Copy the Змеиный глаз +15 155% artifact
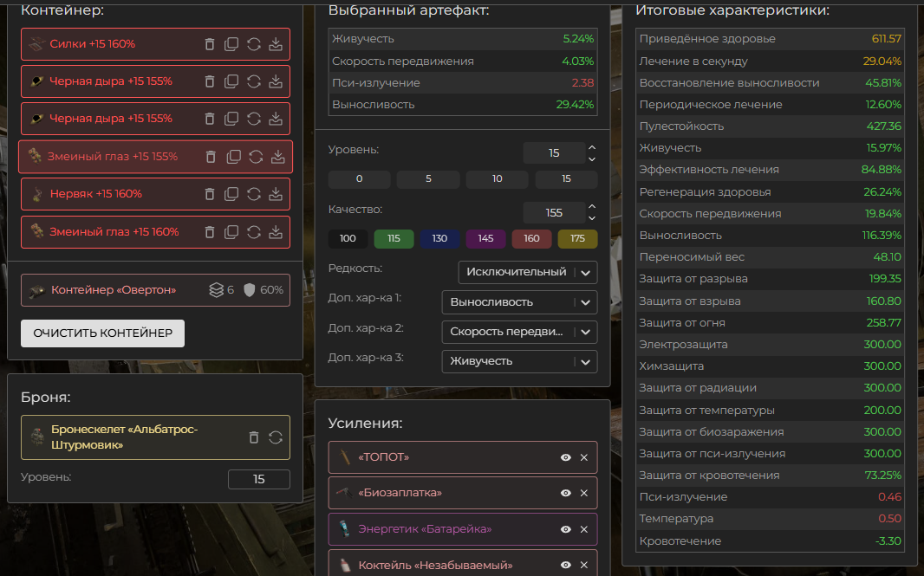This screenshot has height=576, width=924. pos(233,157)
